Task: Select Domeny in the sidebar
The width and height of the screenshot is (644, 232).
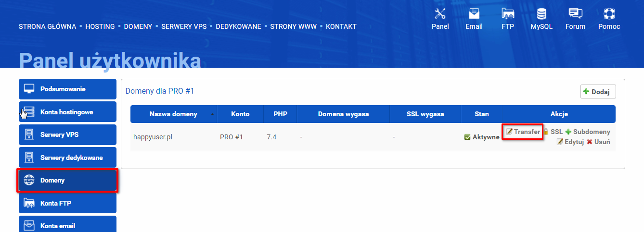Action: 68,181
